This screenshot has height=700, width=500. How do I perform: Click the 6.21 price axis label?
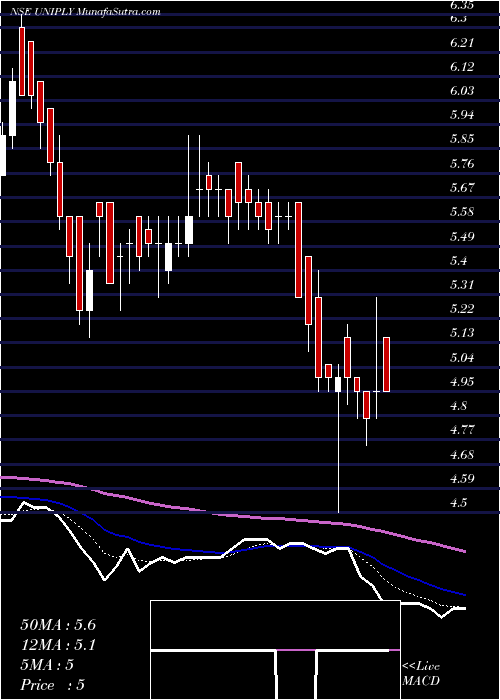click(462, 43)
